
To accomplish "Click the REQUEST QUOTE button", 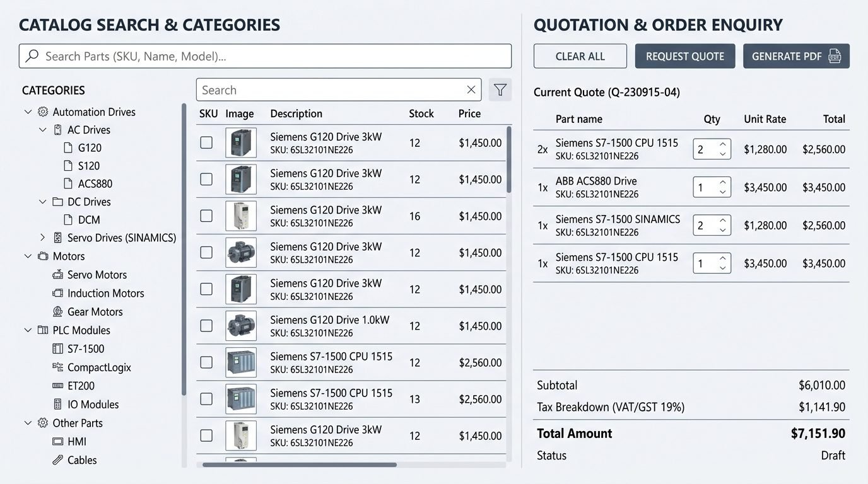I will tap(685, 56).
